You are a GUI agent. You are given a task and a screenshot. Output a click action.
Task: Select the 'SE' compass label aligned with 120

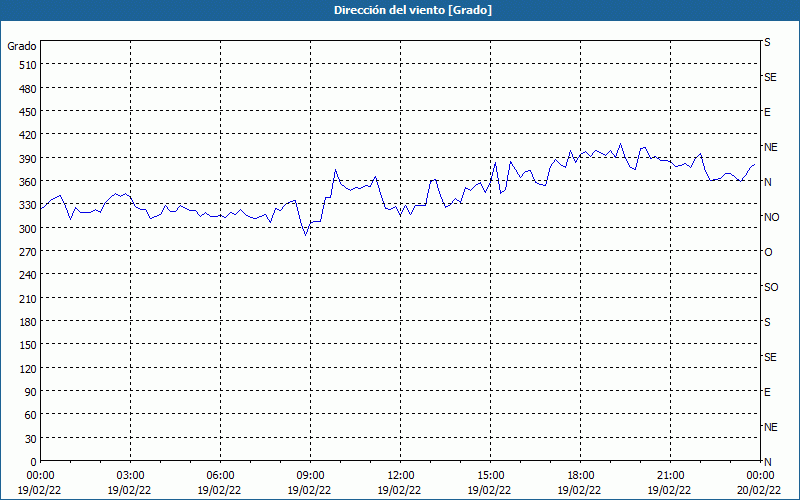770,357
